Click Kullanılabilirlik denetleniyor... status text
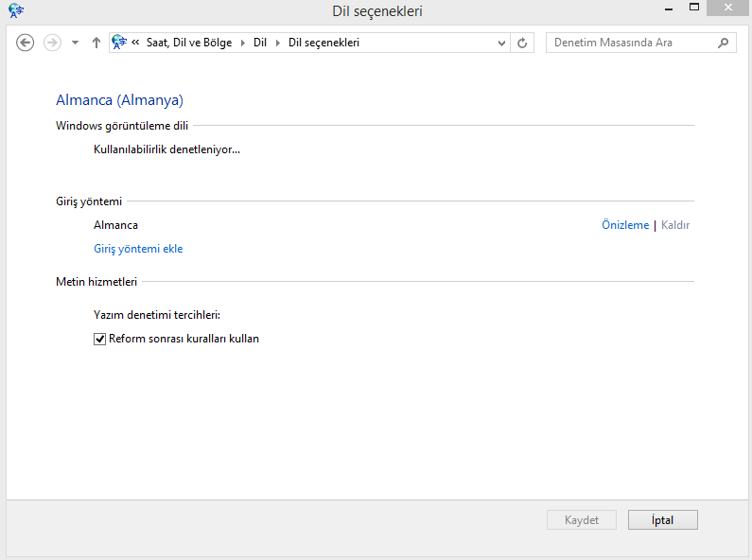Viewport: 752px width, 560px height. (x=166, y=149)
